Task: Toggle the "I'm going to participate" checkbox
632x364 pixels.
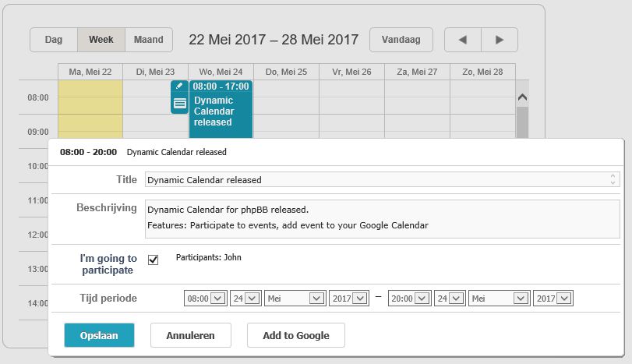Action: point(154,260)
